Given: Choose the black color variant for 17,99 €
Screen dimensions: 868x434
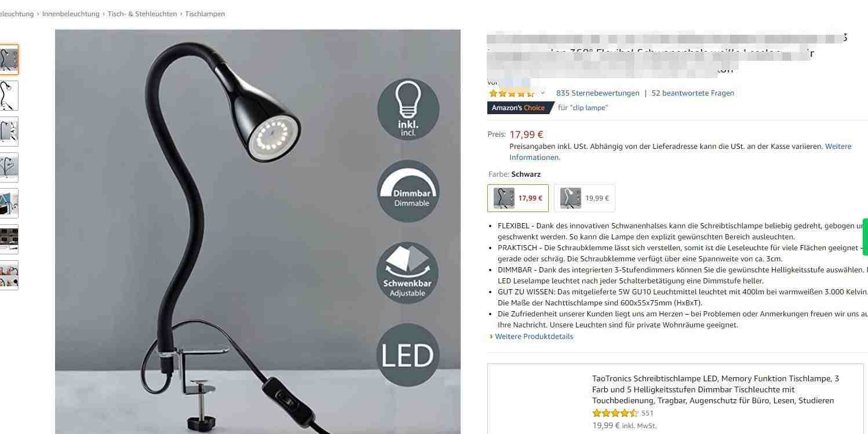Looking at the screenshot, I should (x=517, y=198).
